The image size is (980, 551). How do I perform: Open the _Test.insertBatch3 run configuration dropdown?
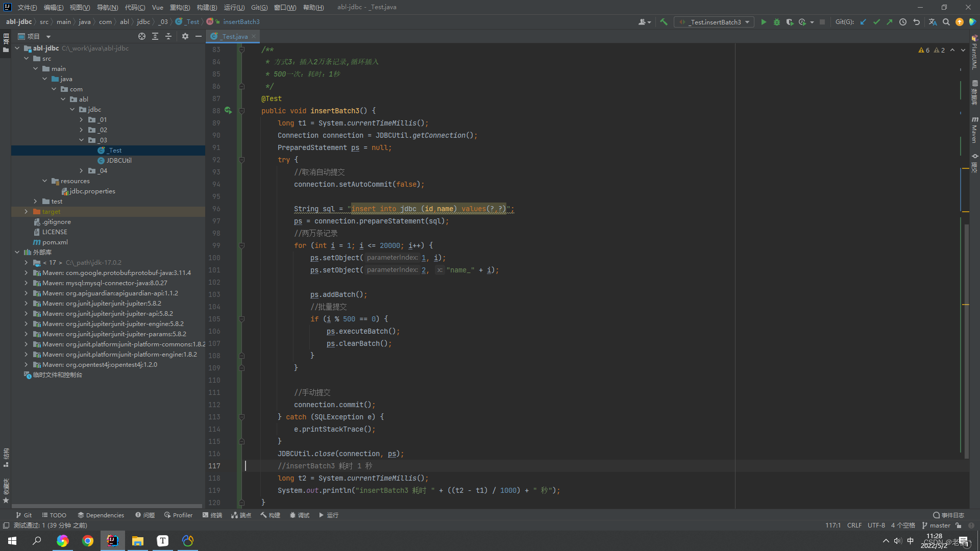[715, 22]
